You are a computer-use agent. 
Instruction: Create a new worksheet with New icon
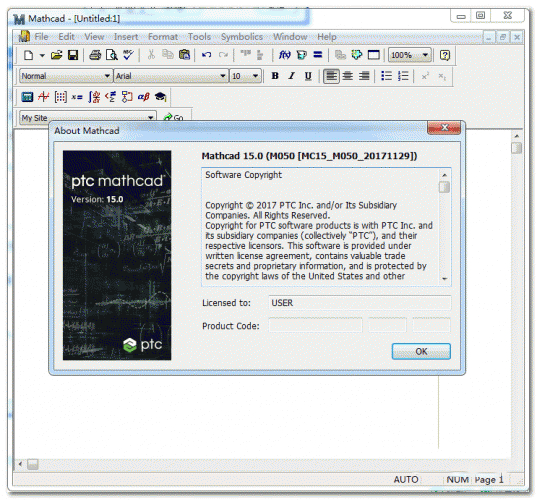click(x=29, y=55)
